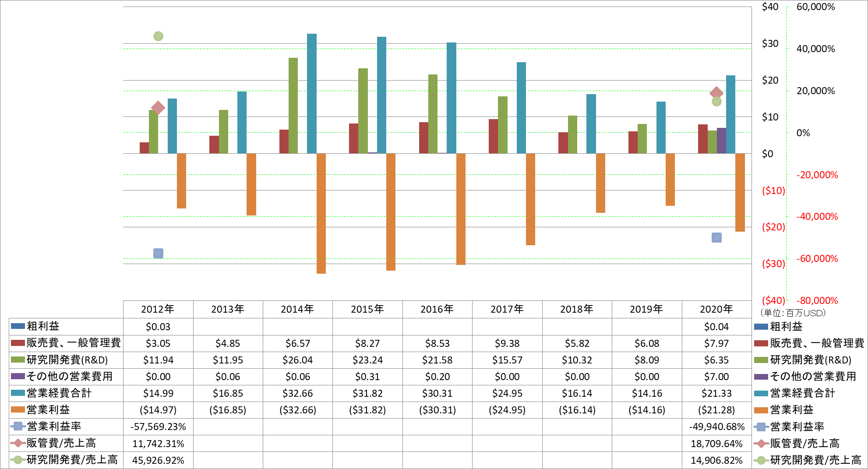The image size is (868, 469).
Task: Click the 2012 gross profit cell $0.03
Action: pyautogui.click(x=158, y=327)
